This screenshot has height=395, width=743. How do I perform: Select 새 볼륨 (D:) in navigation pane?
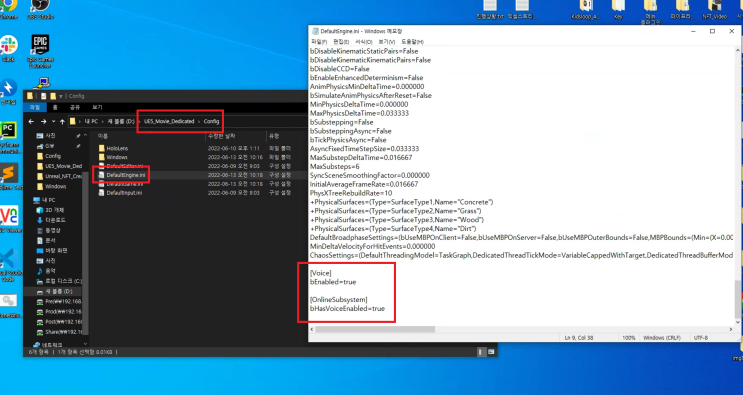pos(53,291)
